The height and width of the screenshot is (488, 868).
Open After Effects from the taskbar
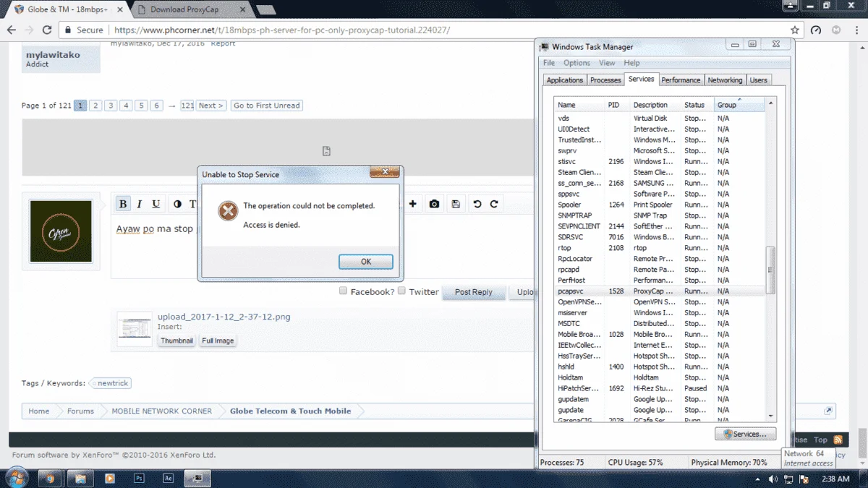coord(169,479)
